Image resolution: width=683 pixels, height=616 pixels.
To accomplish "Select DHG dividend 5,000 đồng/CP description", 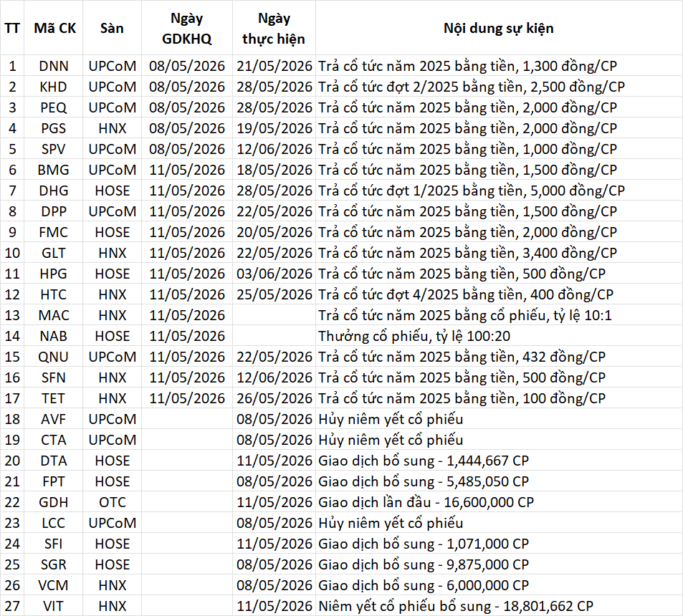I will point(499,191).
